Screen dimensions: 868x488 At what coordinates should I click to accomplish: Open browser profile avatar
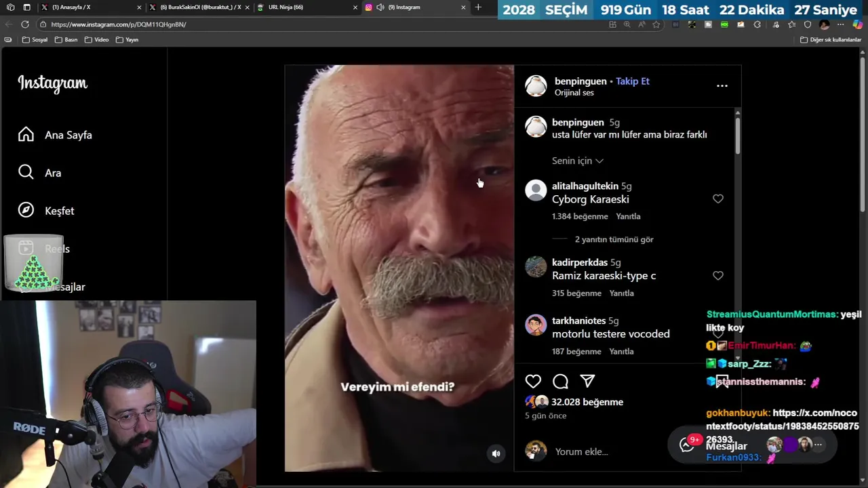pyautogui.click(x=824, y=24)
